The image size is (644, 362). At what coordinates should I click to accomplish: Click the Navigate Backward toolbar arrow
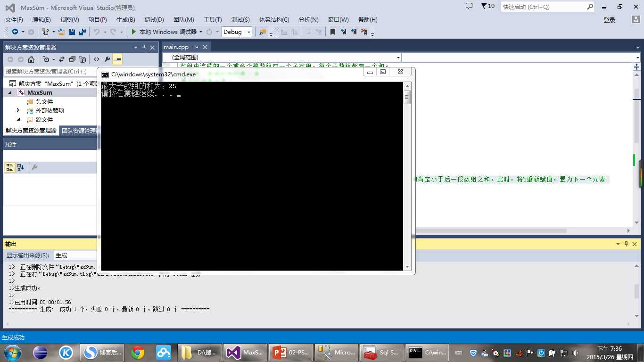(x=15, y=32)
